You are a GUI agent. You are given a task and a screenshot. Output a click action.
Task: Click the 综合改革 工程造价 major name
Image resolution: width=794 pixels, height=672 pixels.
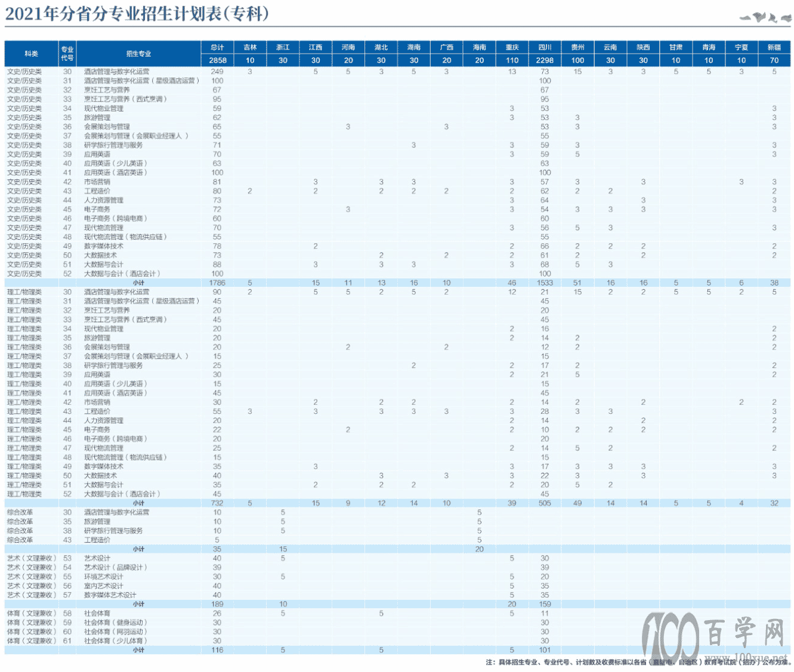click(97, 540)
